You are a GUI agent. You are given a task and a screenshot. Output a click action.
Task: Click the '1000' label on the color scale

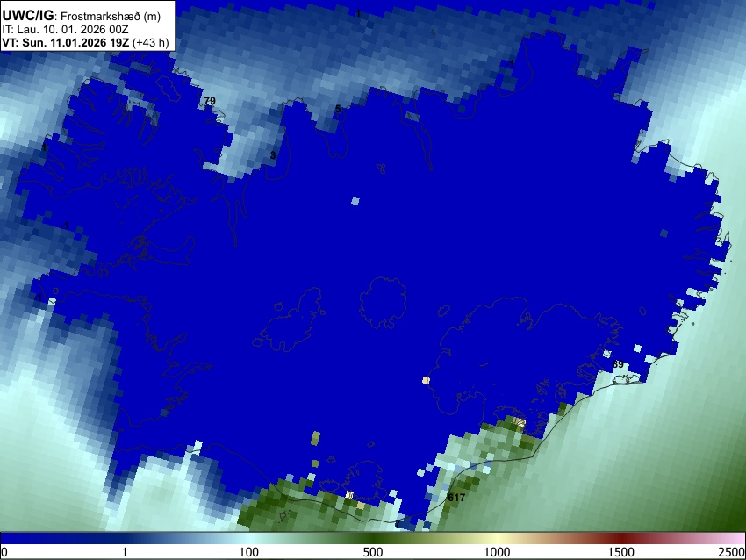(x=497, y=552)
